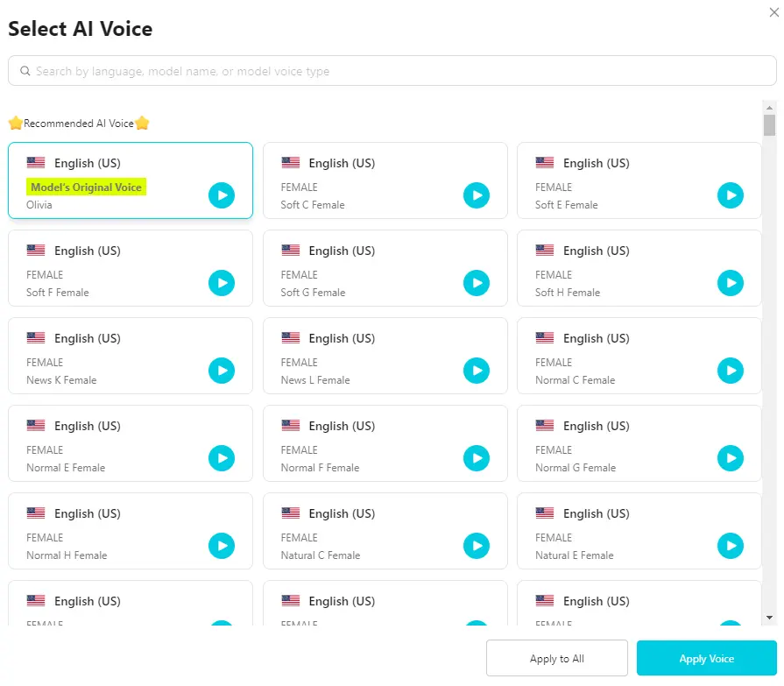Play the Normal H Female voice preview
The height and width of the screenshot is (686, 784).
tap(221, 546)
